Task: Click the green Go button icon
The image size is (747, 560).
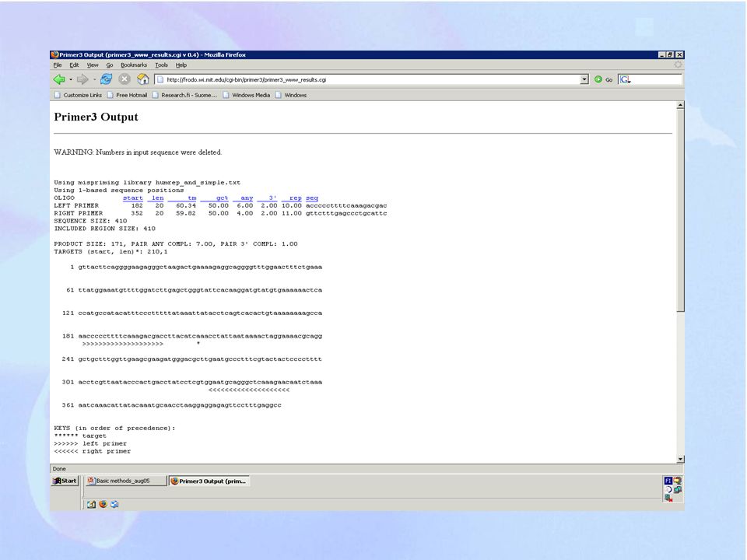Action: [x=598, y=79]
